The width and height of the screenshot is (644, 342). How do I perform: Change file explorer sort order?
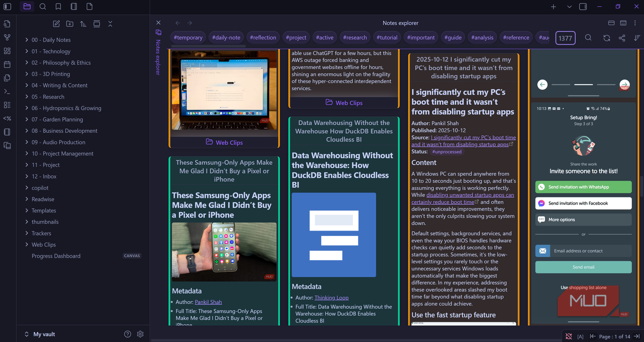[x=83, y=24]
